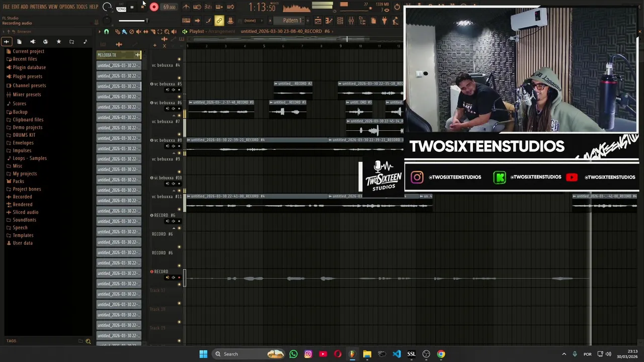Click the tempo field showing 69.000
644x362 pixels.
click(x=169, y=7)
